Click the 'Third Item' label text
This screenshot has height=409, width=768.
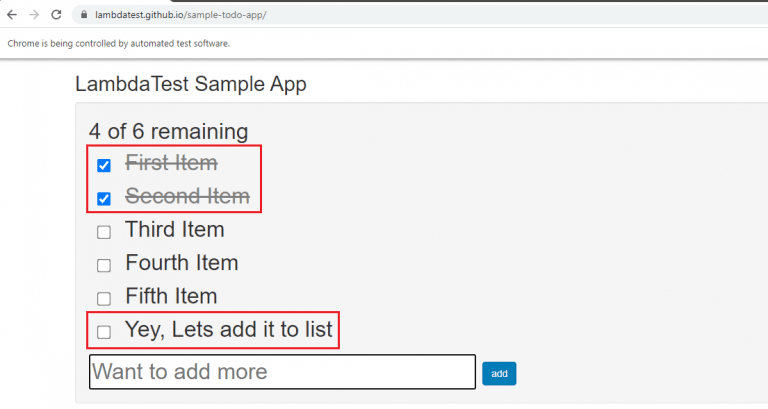point(174,230)
